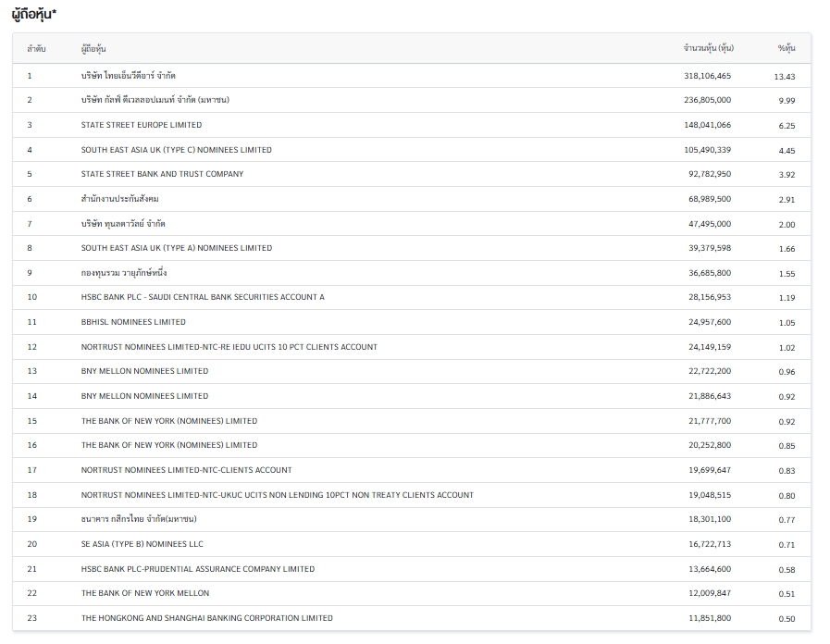Select ธนาคาร กสิกรไทย shareholder name
This screenshot has width=830, height=644.
(139, 519)
